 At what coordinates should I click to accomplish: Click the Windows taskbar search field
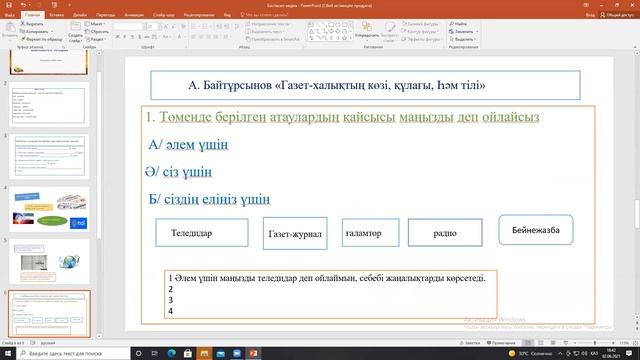click(73, 353)
